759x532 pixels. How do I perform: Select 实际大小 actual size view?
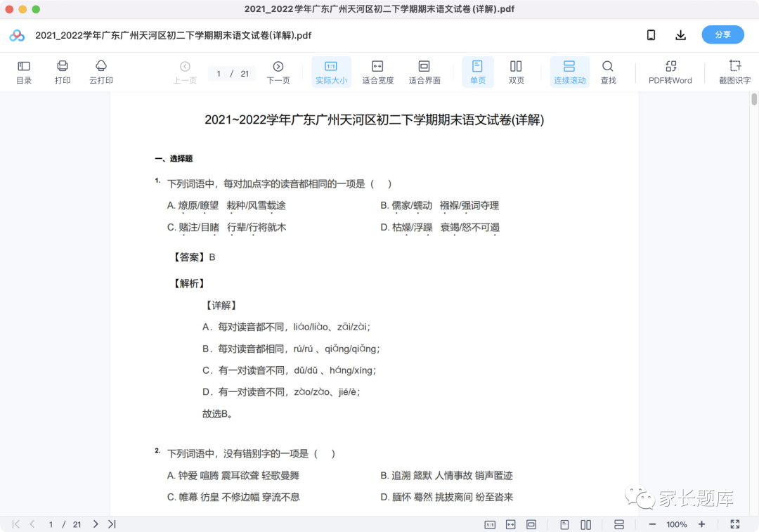click(331, 72)
